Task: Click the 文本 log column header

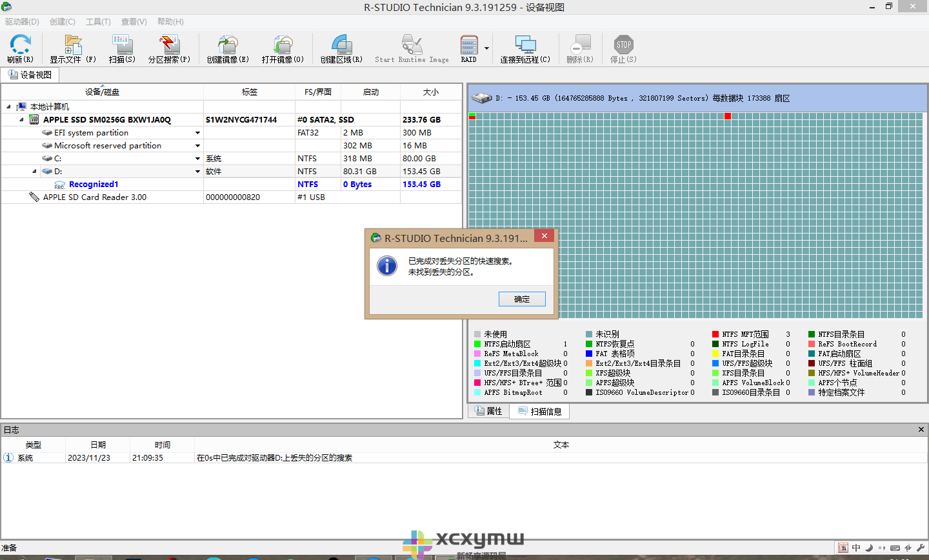Action: click(561, 445)
